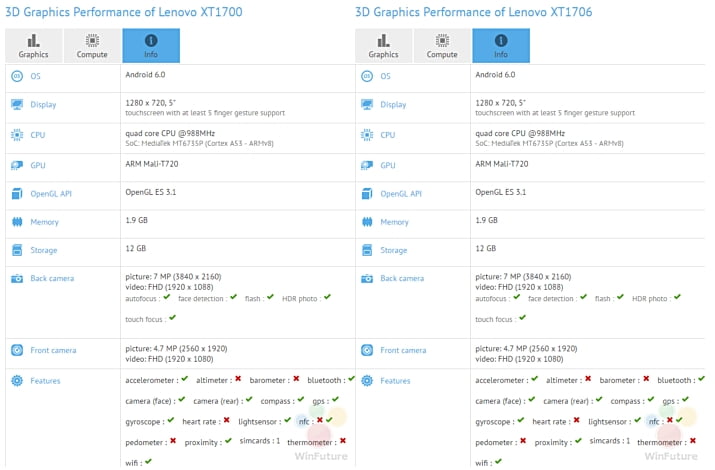Open the Compute tab for Lenovo XT1706
The image size is (715, 470).
coord(442,46)
